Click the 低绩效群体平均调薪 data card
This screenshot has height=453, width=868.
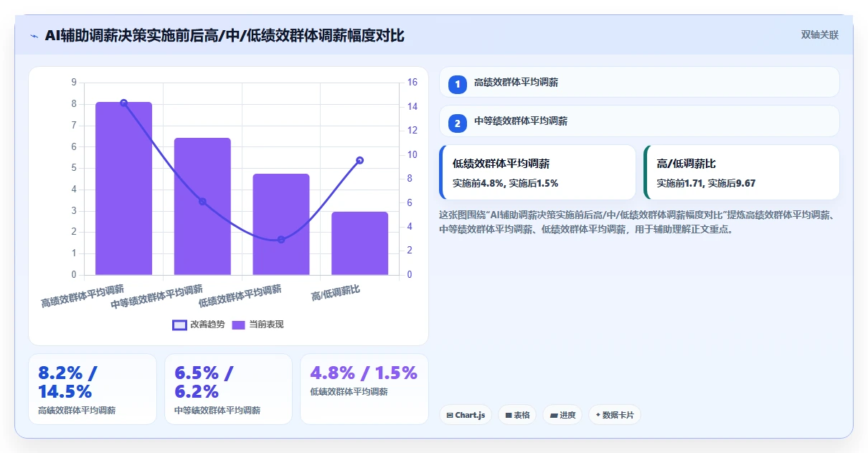click(x=537, y=172)
